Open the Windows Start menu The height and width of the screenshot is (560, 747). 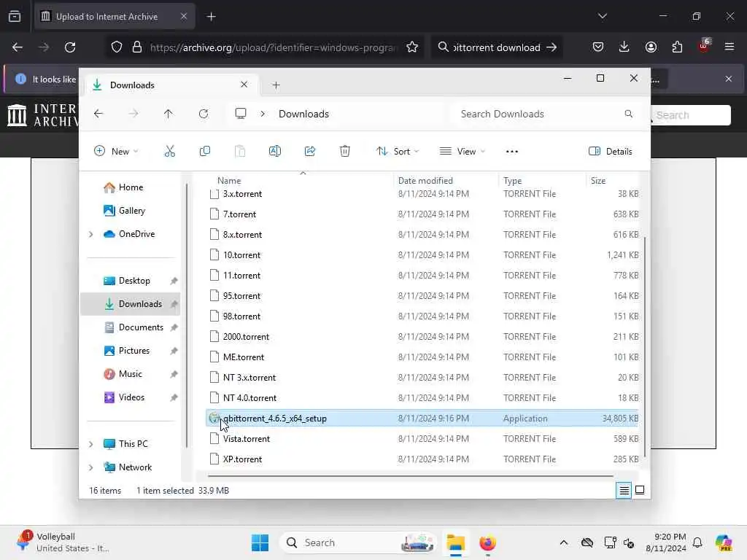pos(260,542)
